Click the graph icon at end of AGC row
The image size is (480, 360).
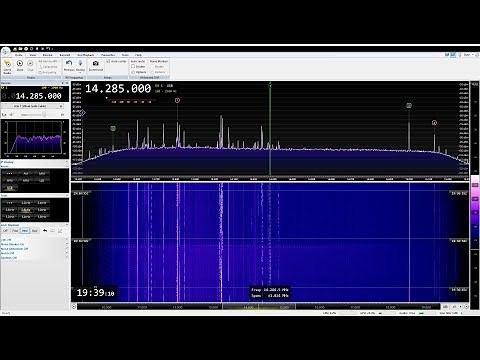click(x=60, y=231)
